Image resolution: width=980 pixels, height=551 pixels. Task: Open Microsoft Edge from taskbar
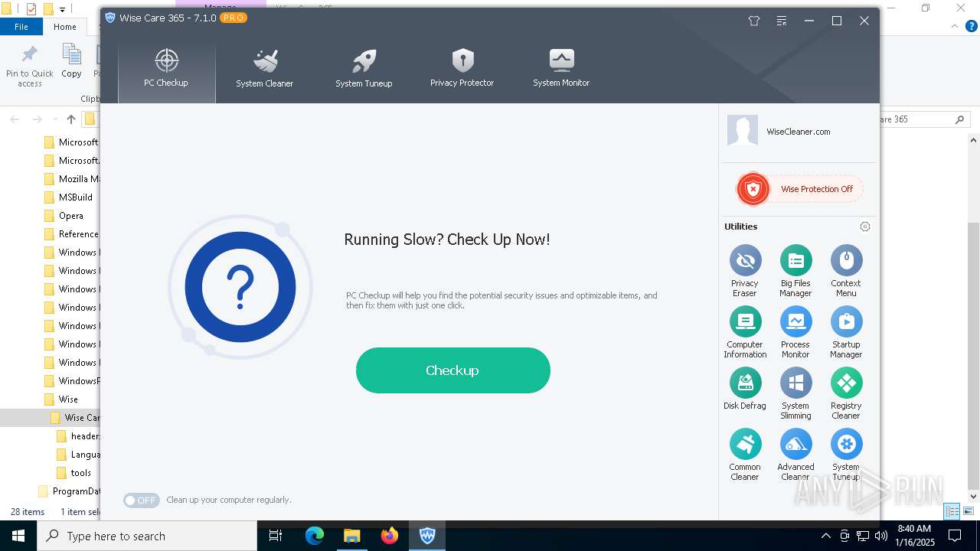click(x=315, y=536)
